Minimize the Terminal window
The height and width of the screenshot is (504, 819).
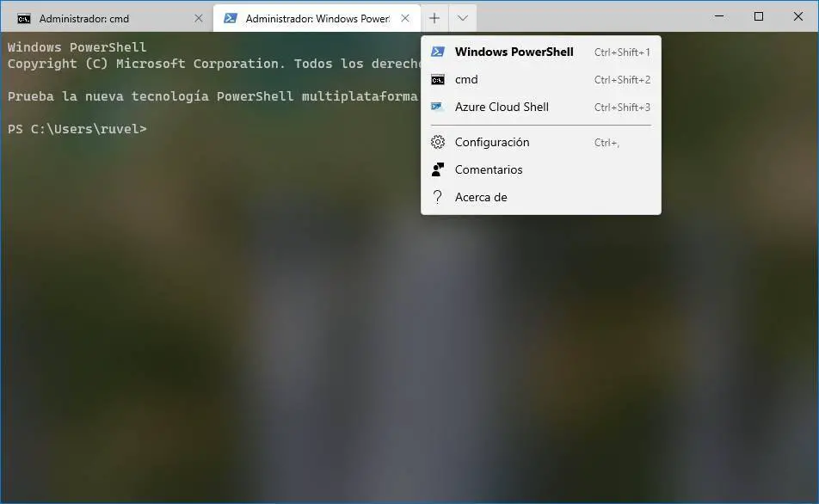(719, 16)
